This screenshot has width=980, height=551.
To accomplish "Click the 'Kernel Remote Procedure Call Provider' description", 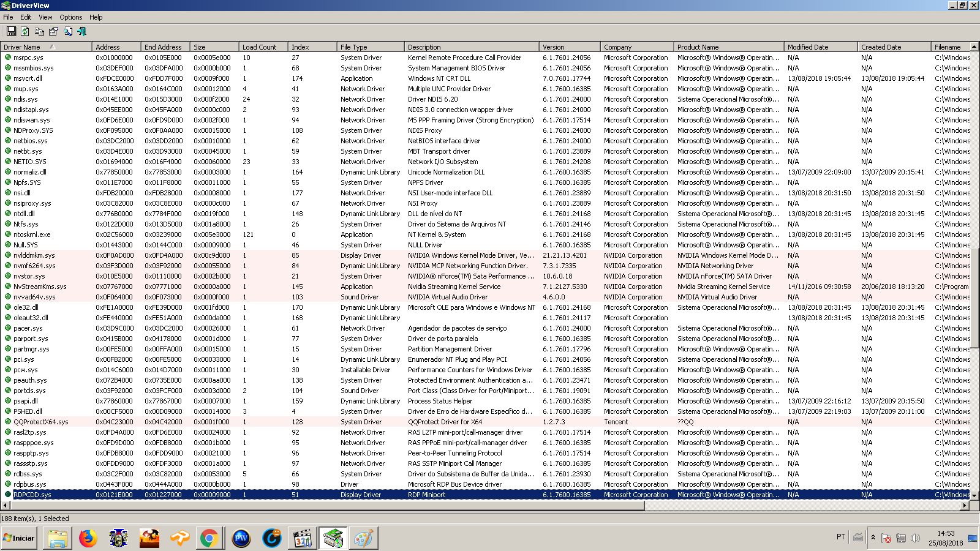I will [464, 58].
